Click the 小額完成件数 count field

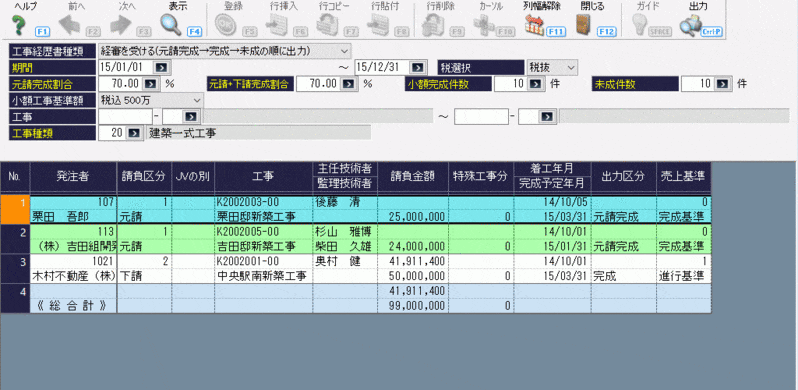(510, 84)
